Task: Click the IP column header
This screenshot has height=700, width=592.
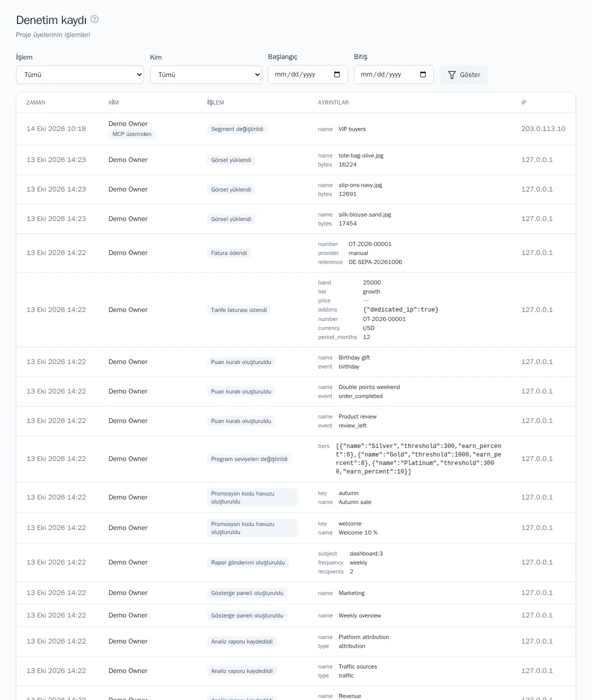Action: tap(524, 102)
